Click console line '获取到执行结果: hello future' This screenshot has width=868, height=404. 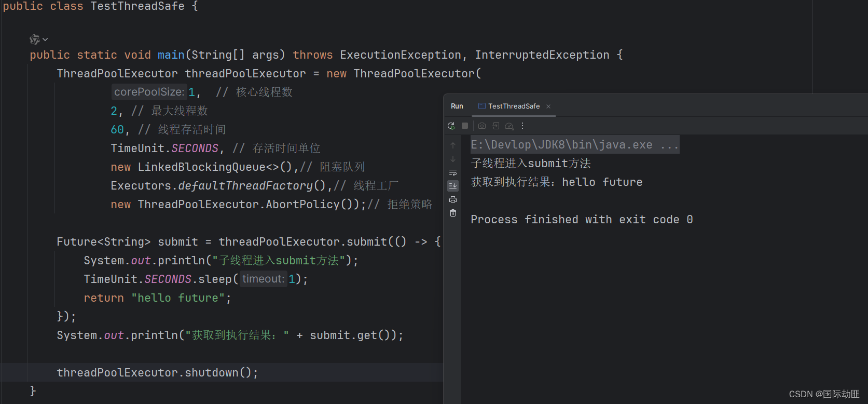point(557,182)
